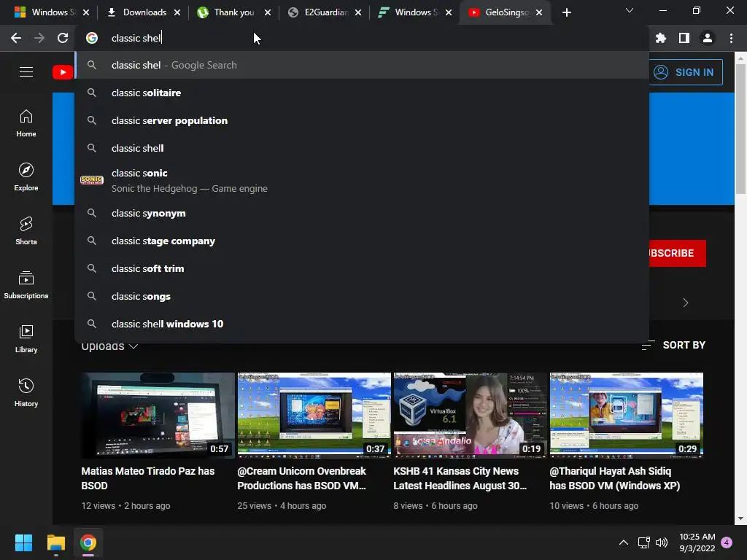Open 'KSHB 41 Kansas City News' title link
This screenshot has height=560, width=747.
[x=460, y=478]
